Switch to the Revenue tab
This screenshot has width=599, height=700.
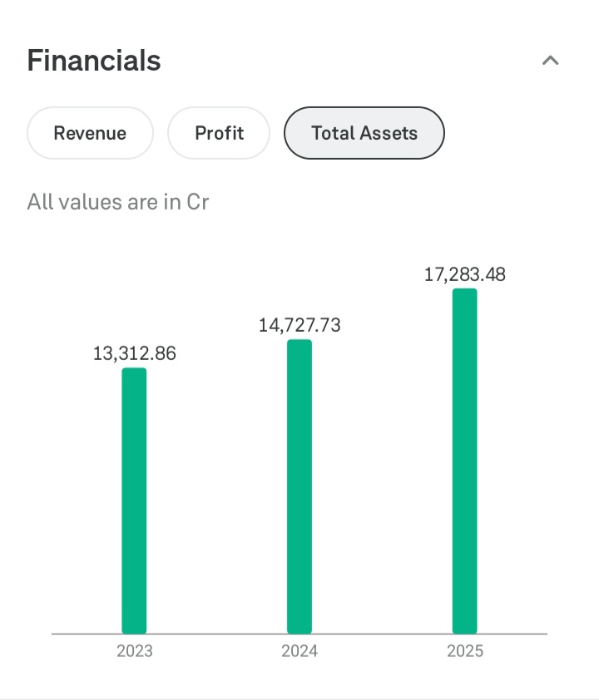point(90,133)
